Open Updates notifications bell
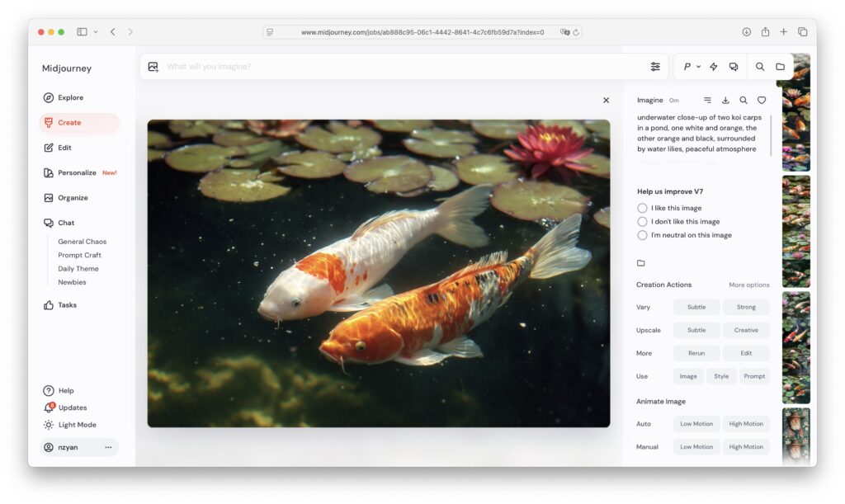 click(49, 407)
